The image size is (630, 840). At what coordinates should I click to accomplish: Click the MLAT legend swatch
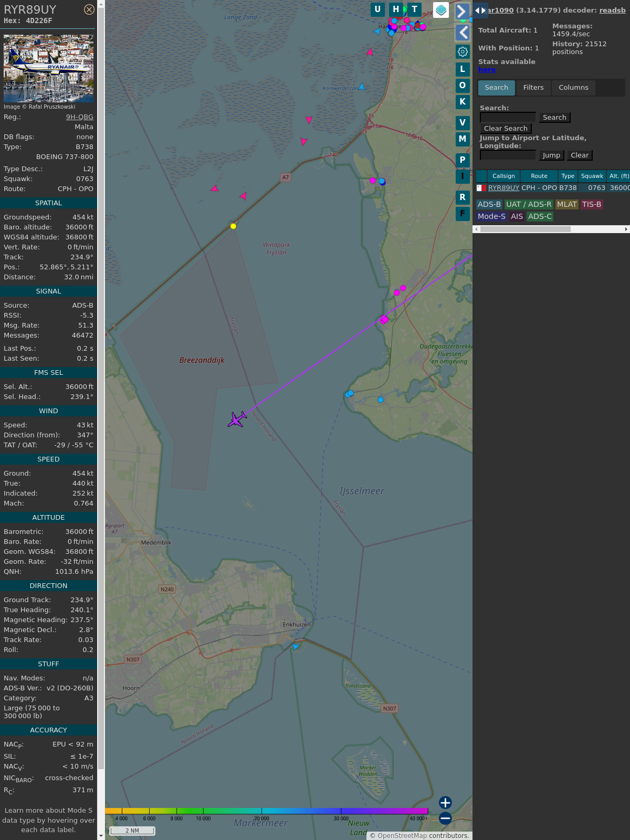coord(567,205)
